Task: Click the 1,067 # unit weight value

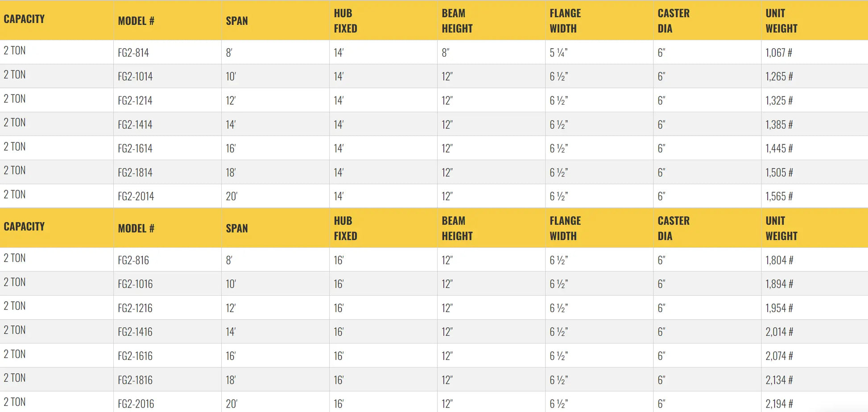Action: point(779,53)
